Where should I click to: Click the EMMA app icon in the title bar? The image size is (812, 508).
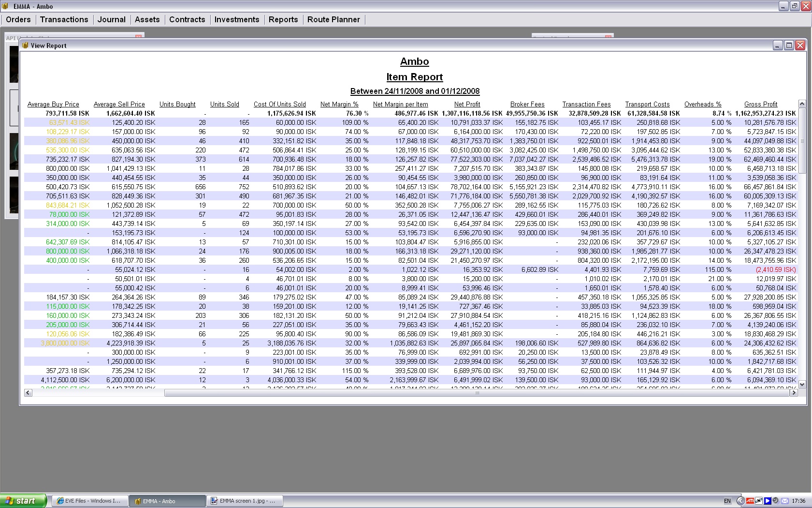coord(5,6)
